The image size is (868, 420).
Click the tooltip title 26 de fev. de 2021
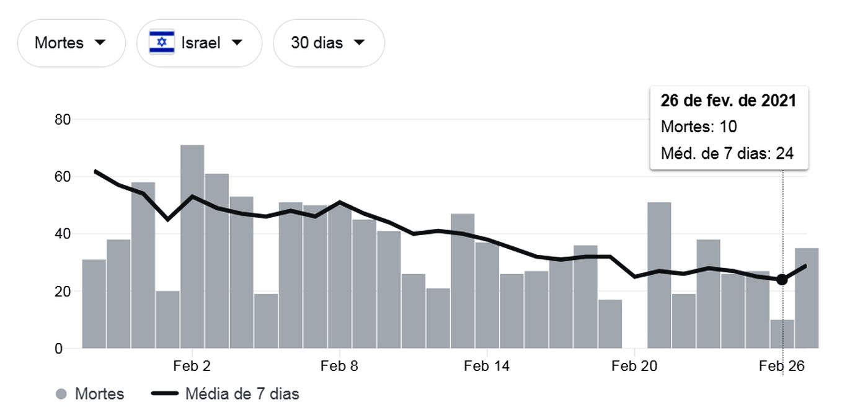(728, 101)
